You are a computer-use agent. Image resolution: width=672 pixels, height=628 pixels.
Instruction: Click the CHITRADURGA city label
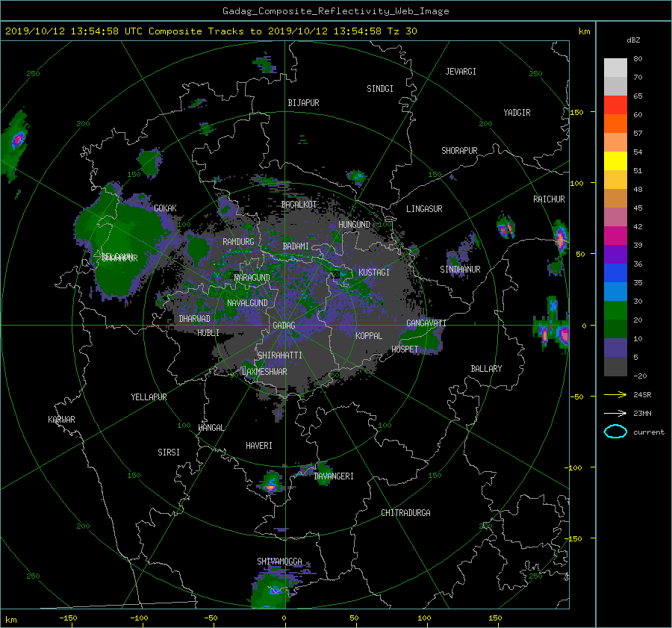point(405,513)
